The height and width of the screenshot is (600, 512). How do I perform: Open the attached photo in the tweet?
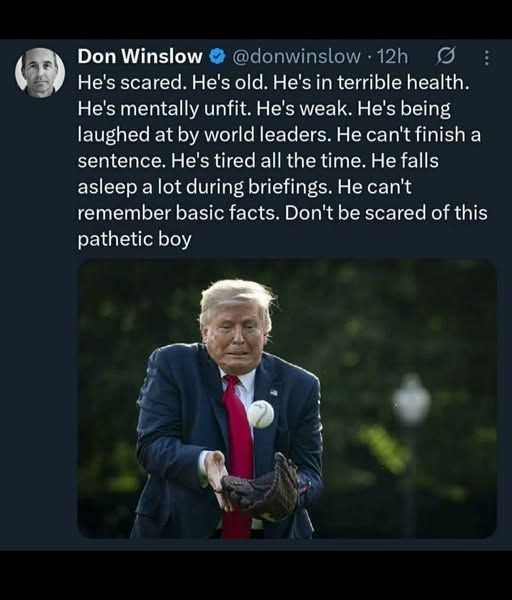287,399
